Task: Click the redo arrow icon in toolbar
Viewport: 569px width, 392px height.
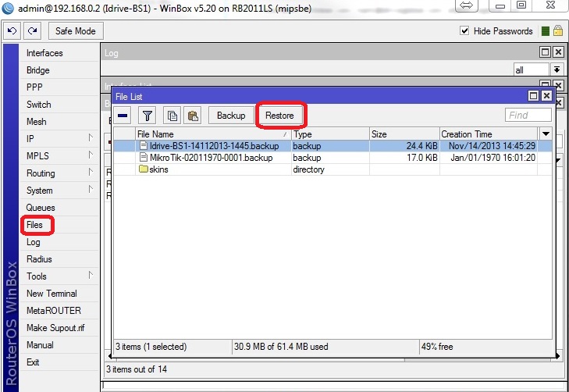Action: (32, 31)
